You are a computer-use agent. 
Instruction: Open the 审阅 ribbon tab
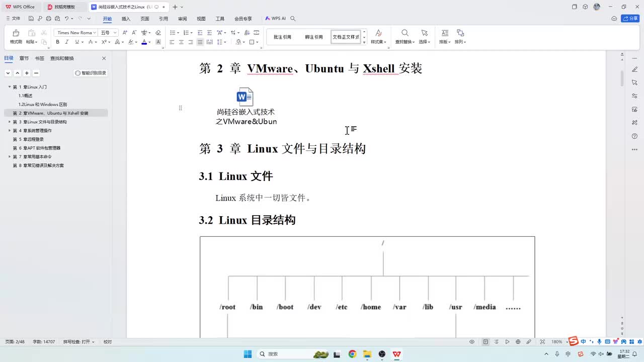pyautogui.click(x=182, y=19)
